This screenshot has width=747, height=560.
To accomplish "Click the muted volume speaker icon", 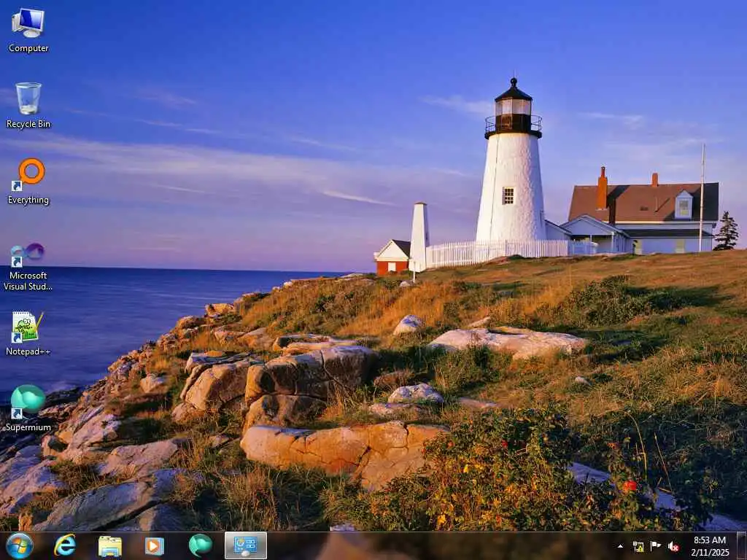I will point(673,546).
